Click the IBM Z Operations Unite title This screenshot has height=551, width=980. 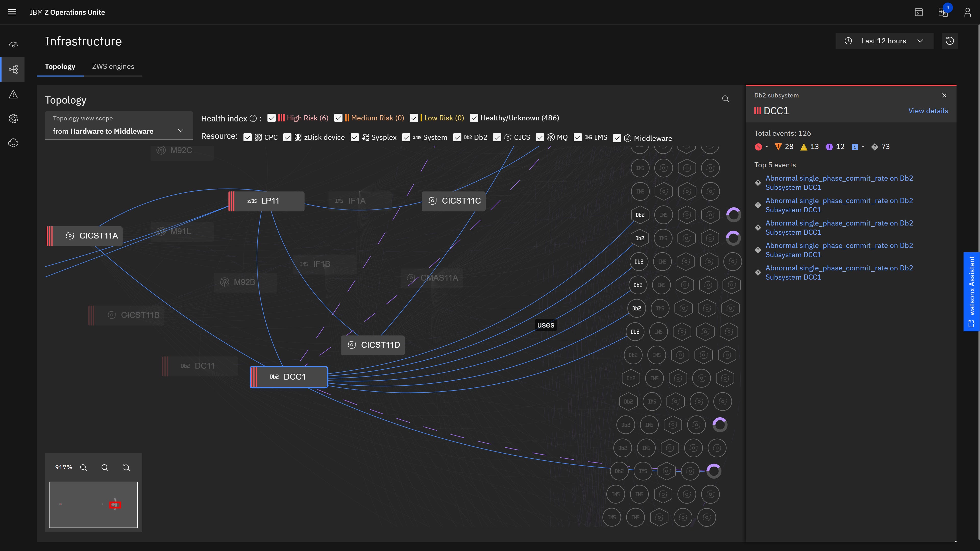point(67,12)
